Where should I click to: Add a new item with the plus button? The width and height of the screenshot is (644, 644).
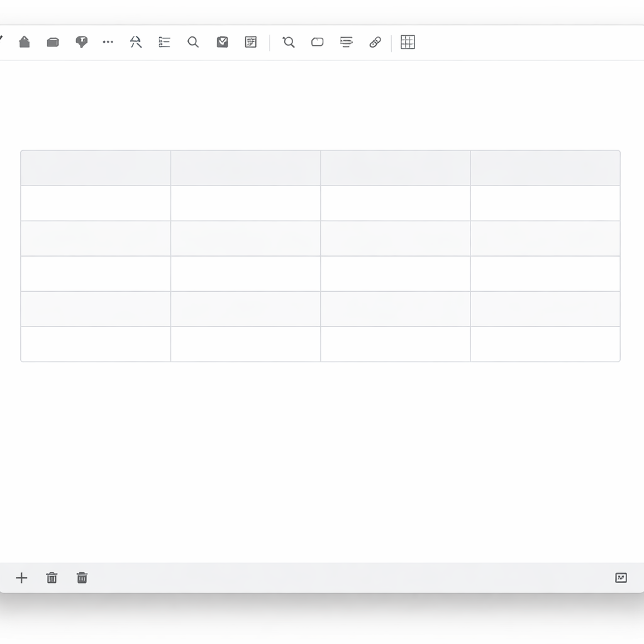click(21, 578)
